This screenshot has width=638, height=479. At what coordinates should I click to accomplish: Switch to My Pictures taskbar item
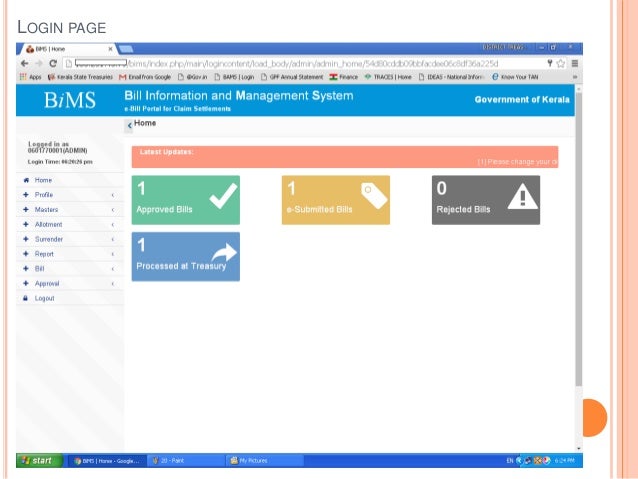point(264,461)
